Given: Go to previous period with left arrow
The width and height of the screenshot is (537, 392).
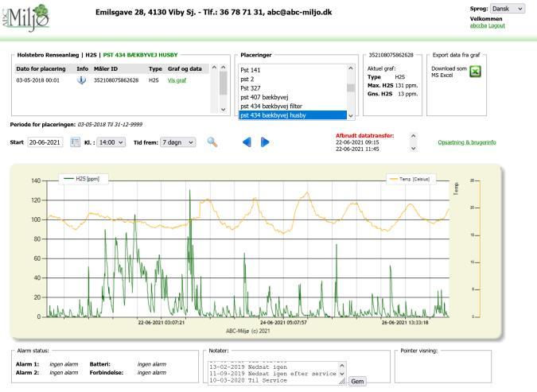Looking at the screenshot, I should 247,142.
